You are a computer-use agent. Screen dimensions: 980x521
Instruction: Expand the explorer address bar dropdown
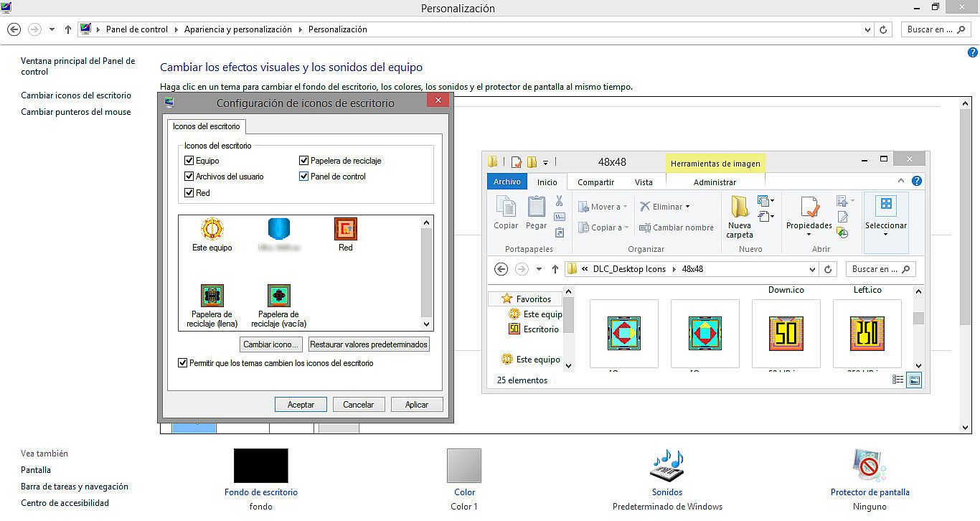pyautogui.click(x=812, y=270)
